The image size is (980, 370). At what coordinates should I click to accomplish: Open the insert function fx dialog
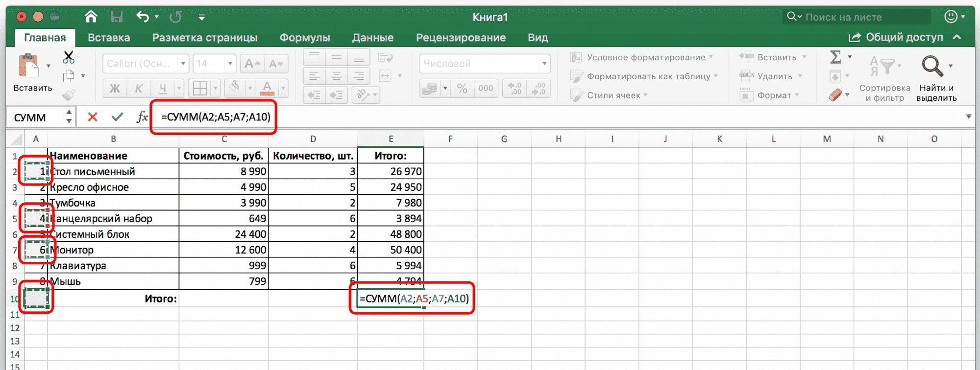point(142,117)
